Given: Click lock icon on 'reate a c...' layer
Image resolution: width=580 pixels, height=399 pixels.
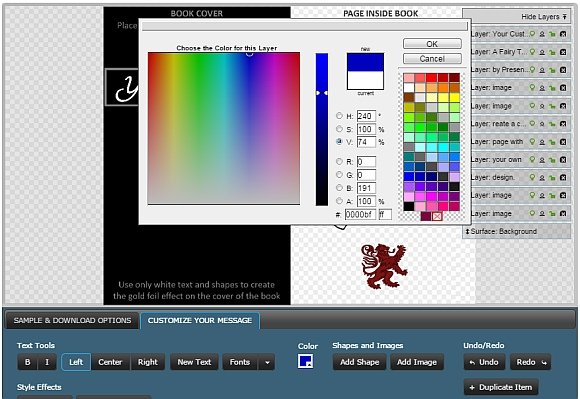Looking at the screenshot, I should tap(552, 124).
